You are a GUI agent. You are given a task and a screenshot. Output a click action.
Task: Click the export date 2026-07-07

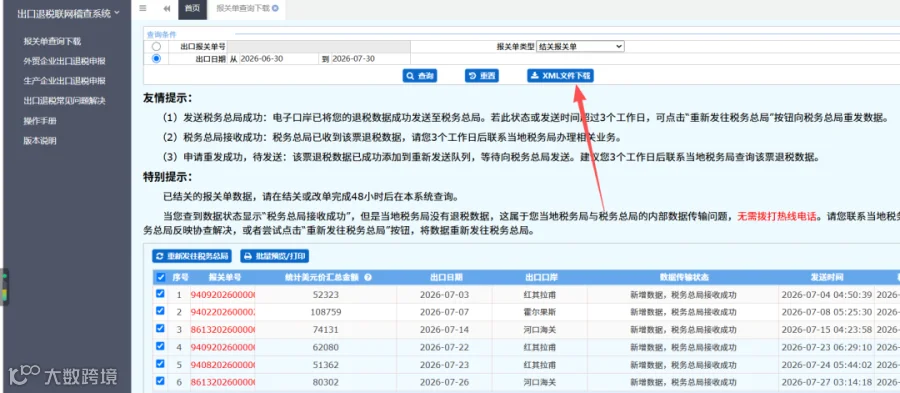(x=445, y=313)
